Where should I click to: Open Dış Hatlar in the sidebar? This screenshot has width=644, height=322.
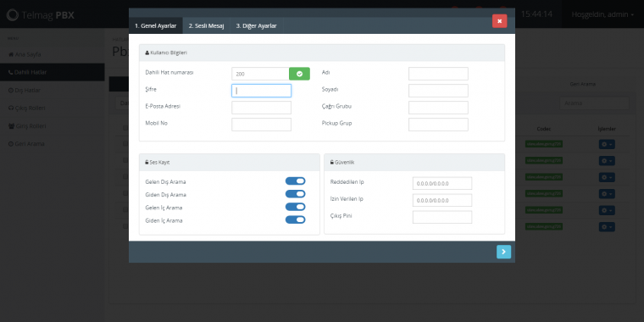click(x=53, y=90)
